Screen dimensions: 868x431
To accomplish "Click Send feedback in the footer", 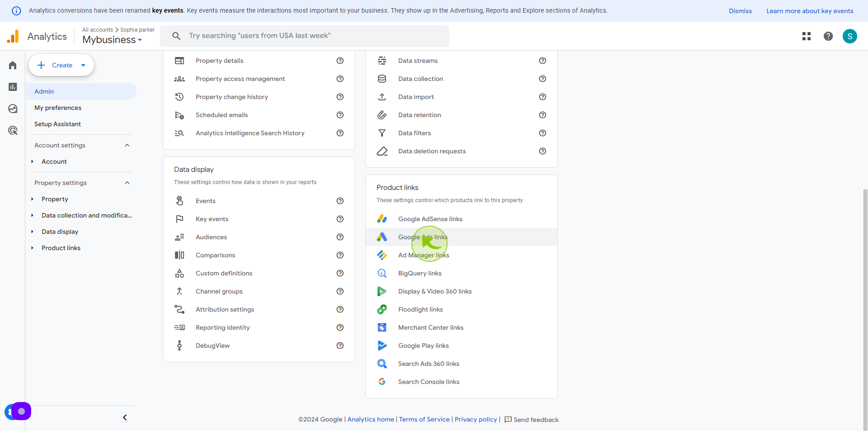I will click(531, 420).
